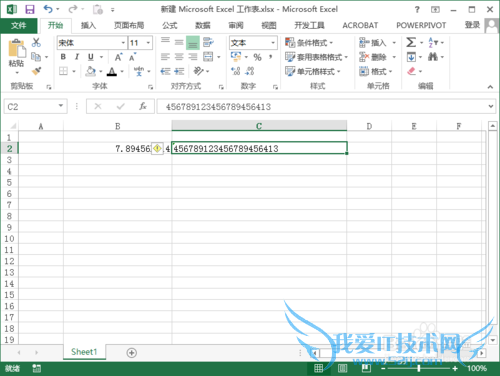Open the POWERPIVOT tab
The height and width of the screenshot is (376, 500).
[x=421, y=25]
